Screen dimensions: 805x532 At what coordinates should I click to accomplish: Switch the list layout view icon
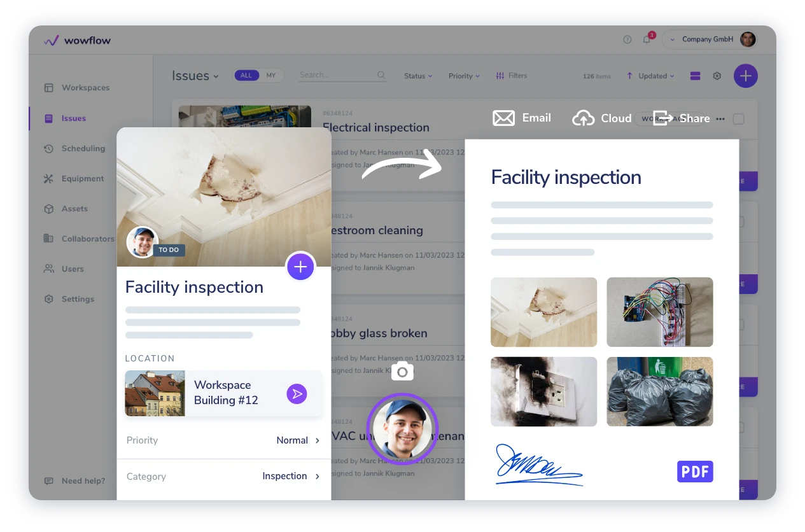point(695,76)
